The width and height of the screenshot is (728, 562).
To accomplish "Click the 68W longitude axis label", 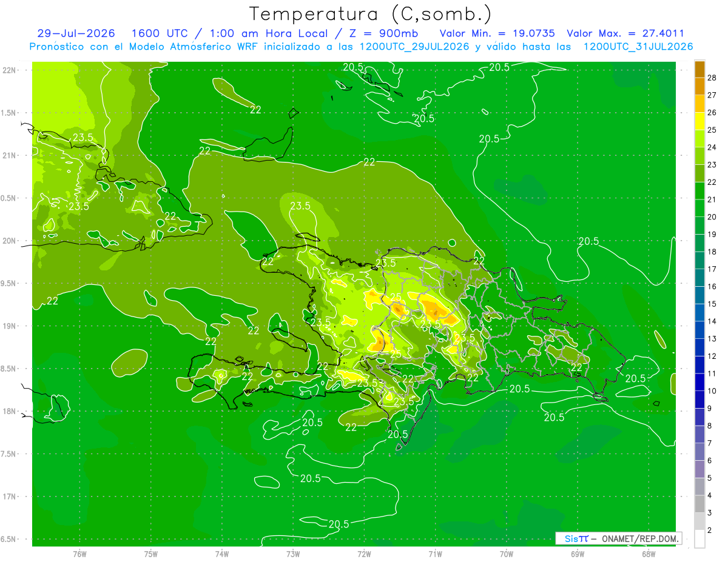I will point(648,554).
